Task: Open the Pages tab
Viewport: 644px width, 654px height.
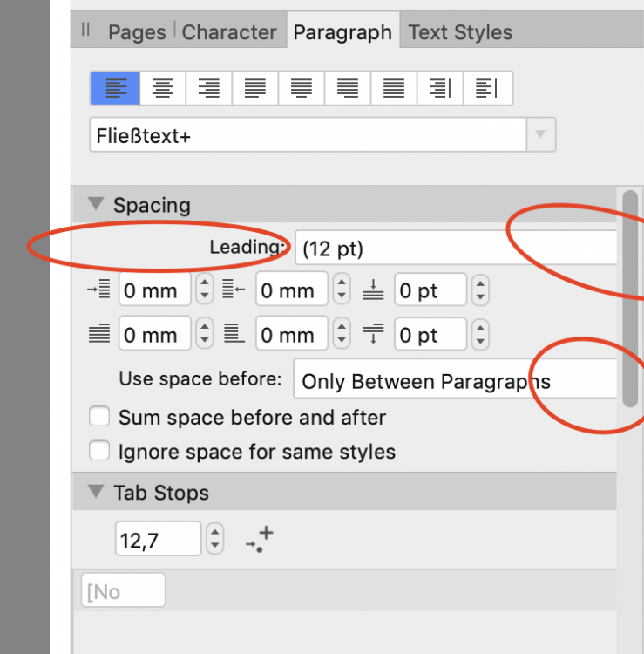Action: (138, 33)
